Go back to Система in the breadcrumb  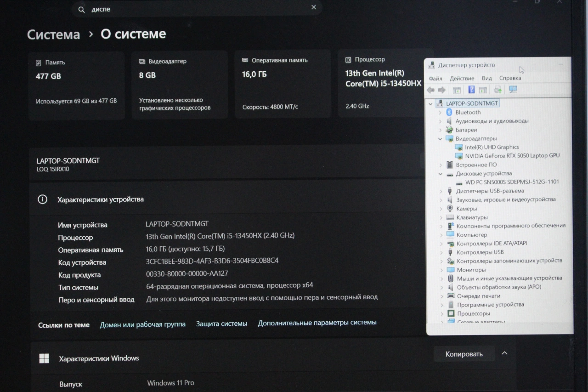(x=53, y=34)
